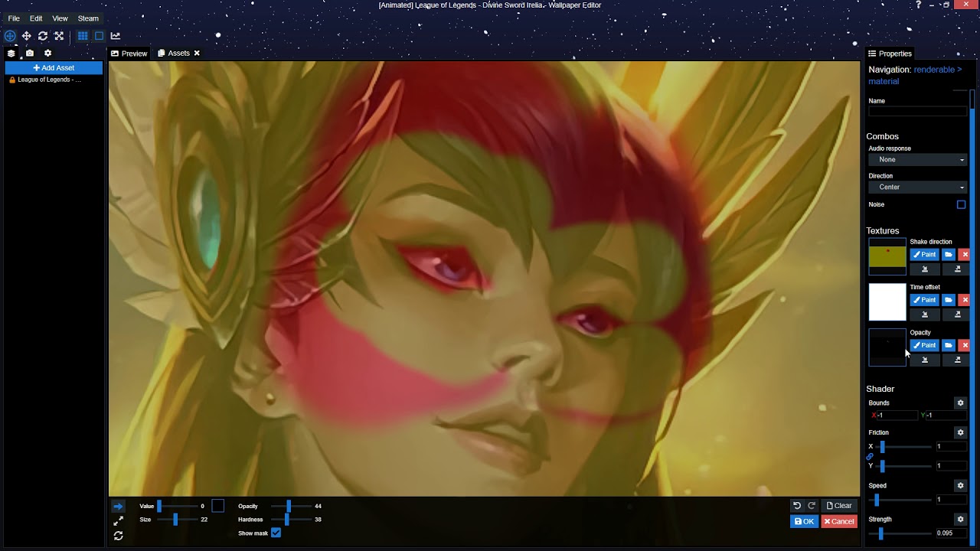Switch to the layers stack tab
The image size is (980, 551).
click(11, 54)
